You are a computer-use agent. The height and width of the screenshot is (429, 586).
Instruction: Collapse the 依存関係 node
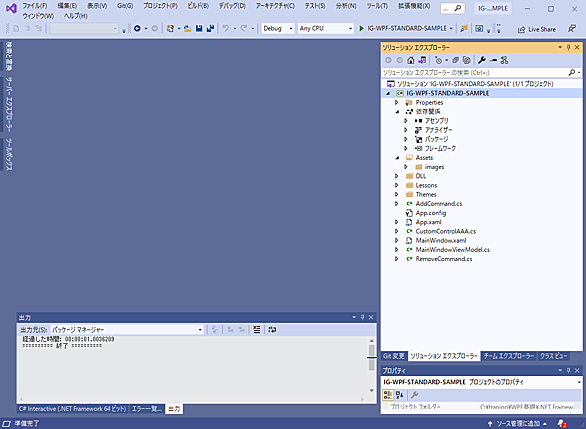tap(397, 111)
